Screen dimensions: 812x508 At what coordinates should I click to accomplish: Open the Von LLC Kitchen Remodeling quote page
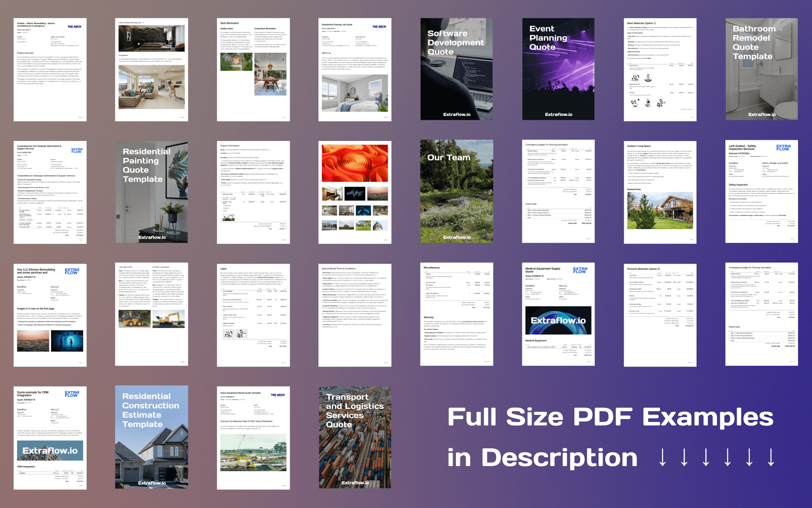[50, 315]
